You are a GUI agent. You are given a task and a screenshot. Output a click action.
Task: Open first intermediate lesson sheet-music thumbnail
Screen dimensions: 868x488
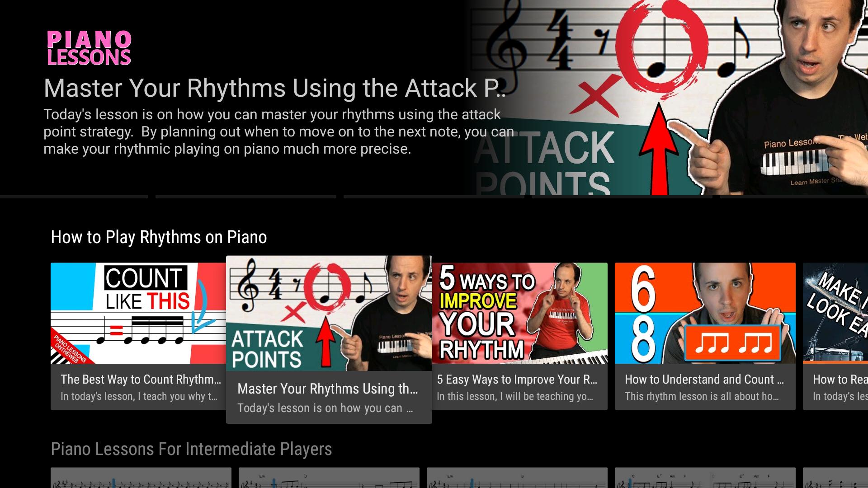[141, 478]
